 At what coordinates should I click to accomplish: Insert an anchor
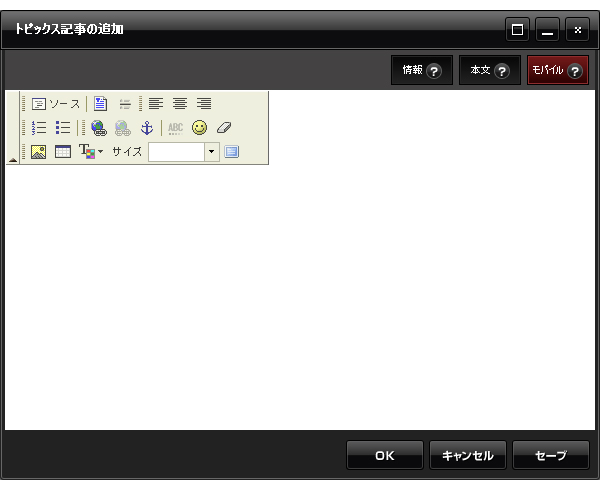click(147, 128)
